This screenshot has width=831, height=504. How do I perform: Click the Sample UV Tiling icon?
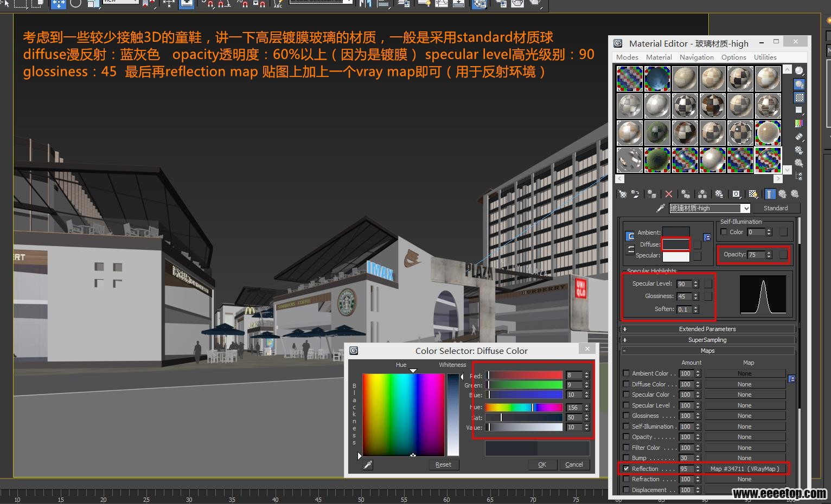[x=799, y=110]
